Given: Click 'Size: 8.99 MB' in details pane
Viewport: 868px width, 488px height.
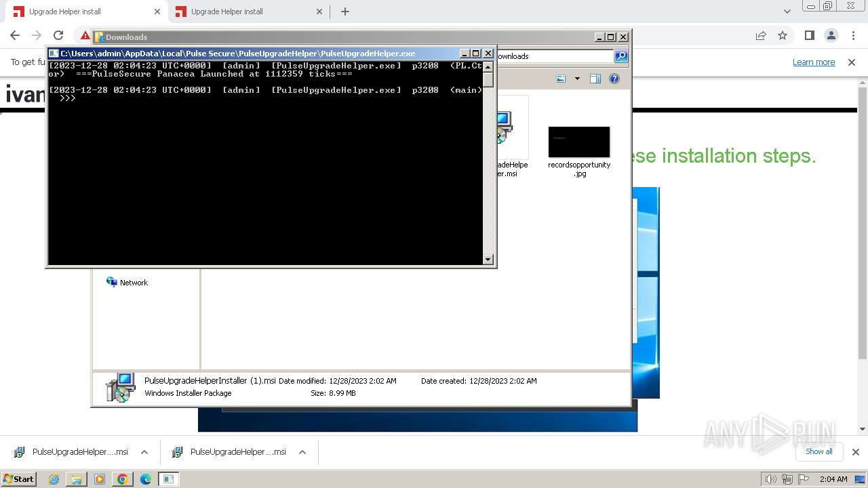Looking at the screenshot, I should pyautogui.click(x=333, y=393).
